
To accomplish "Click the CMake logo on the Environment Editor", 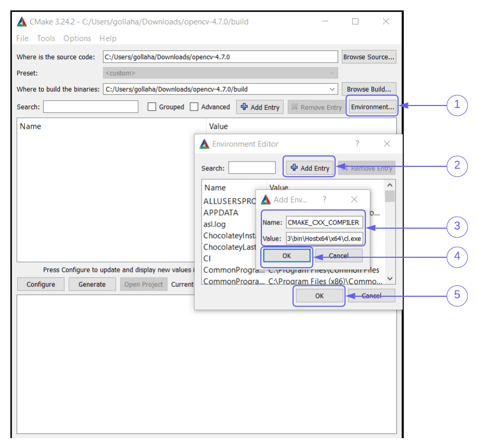I will tap(205, 144).
